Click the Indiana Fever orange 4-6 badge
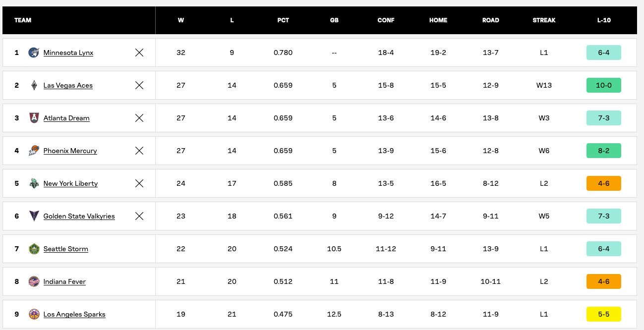The width and height of the screenshot is (644, 330). pyautogui.click(x=603, y=281)
